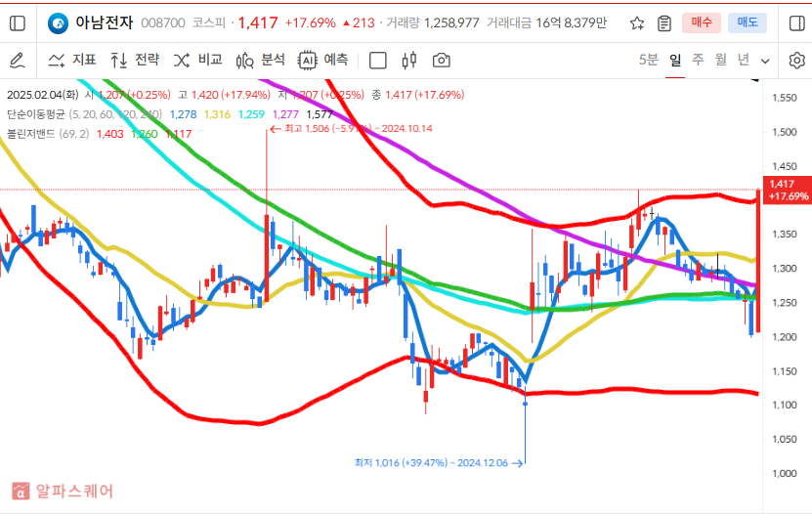Click the stock code 008700

tap(162, 23)
